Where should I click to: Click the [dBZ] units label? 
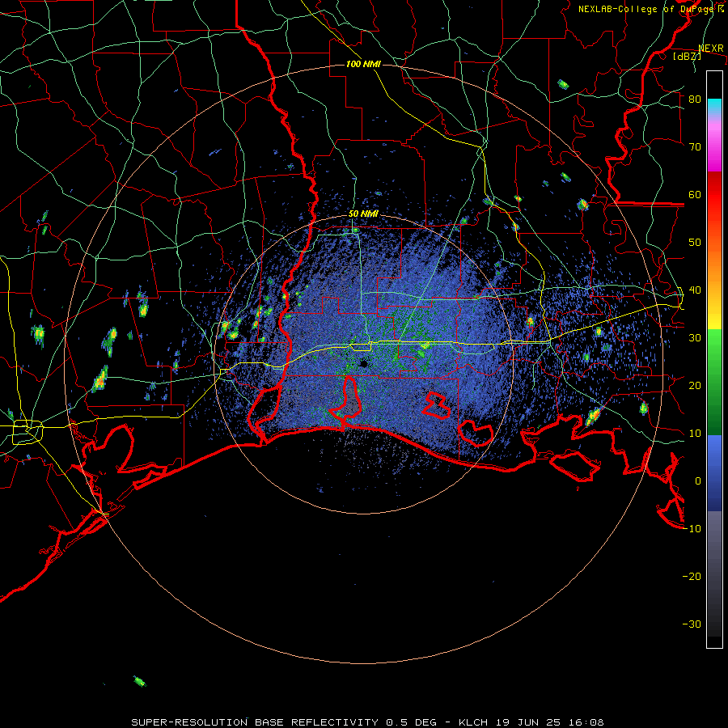[687, 56]
